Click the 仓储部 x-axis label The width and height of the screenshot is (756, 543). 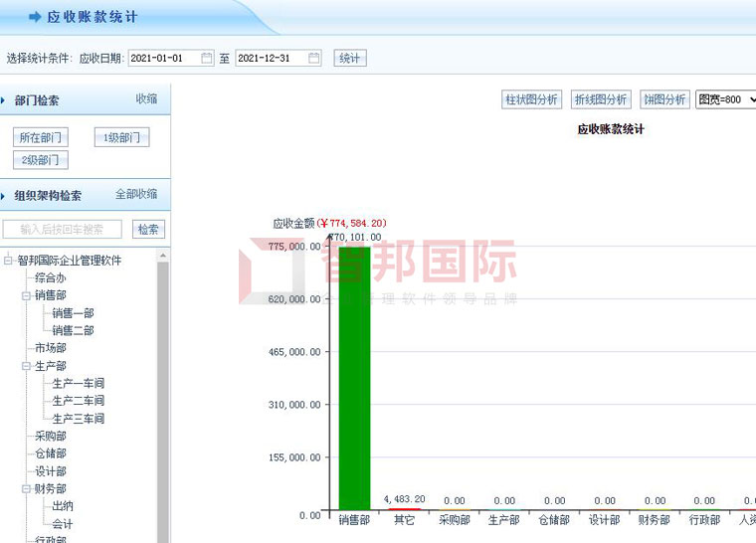coord(554,520)
